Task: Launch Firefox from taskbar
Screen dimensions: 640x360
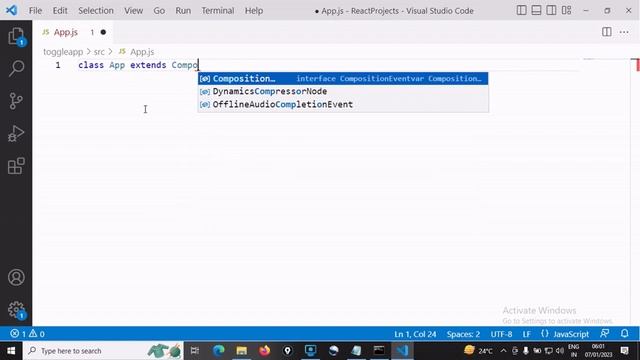Action: (x=264, y=351)
